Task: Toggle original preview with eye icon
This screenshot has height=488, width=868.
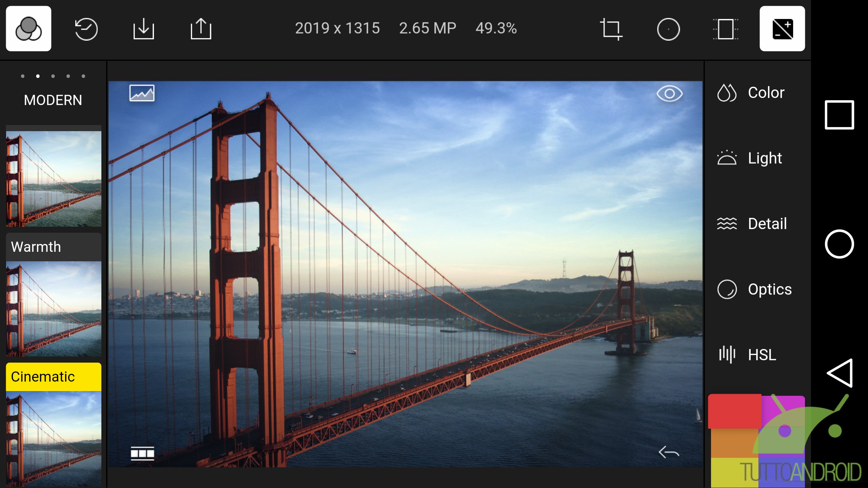Action: pyautogui.click(x=669, y=94)
